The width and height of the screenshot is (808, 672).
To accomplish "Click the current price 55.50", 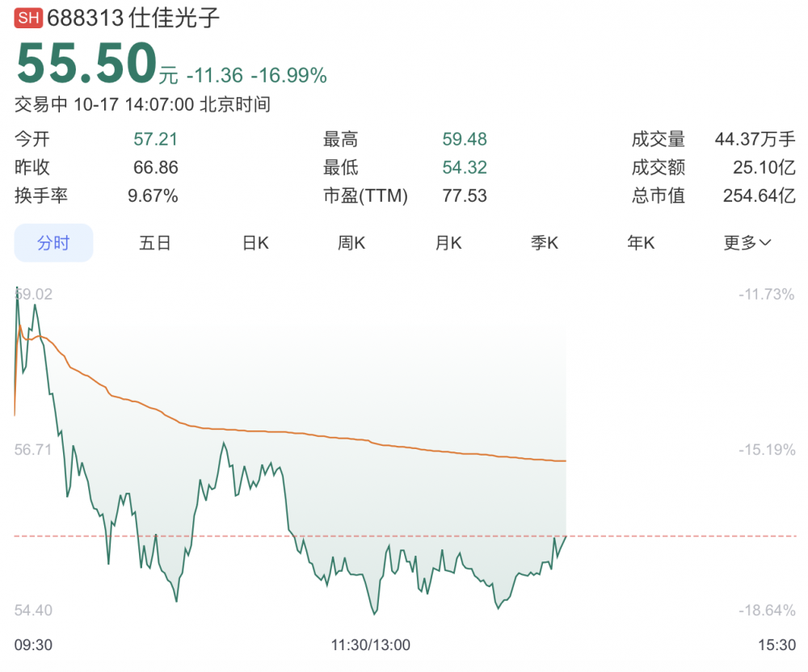I will click(86, 63).
